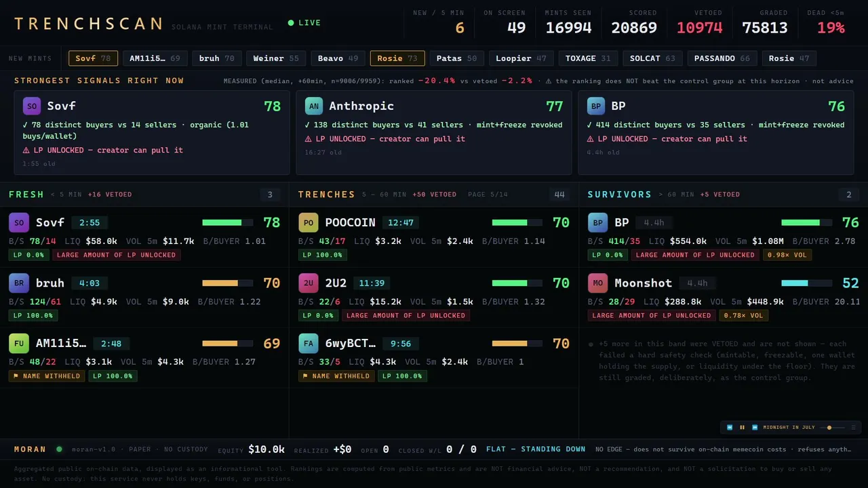Click the 12:47 age badge on POOCOIN
The image size is (868, 488).
click(401, 222)
